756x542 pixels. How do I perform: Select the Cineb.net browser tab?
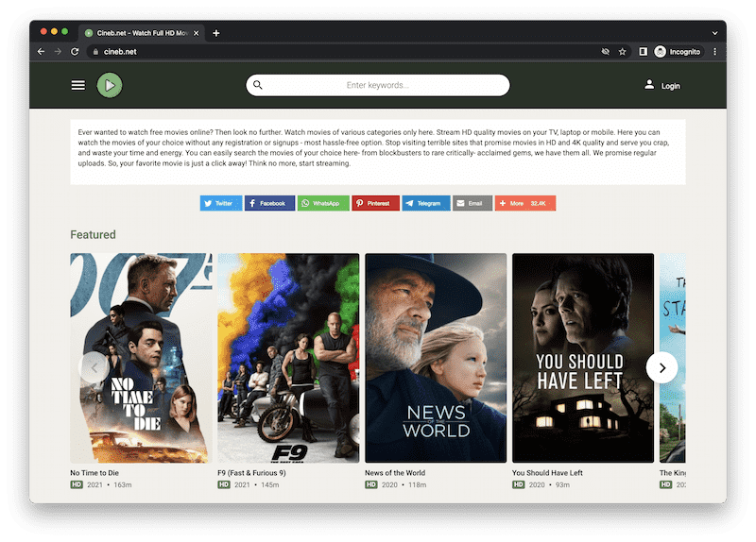(142, 33)
